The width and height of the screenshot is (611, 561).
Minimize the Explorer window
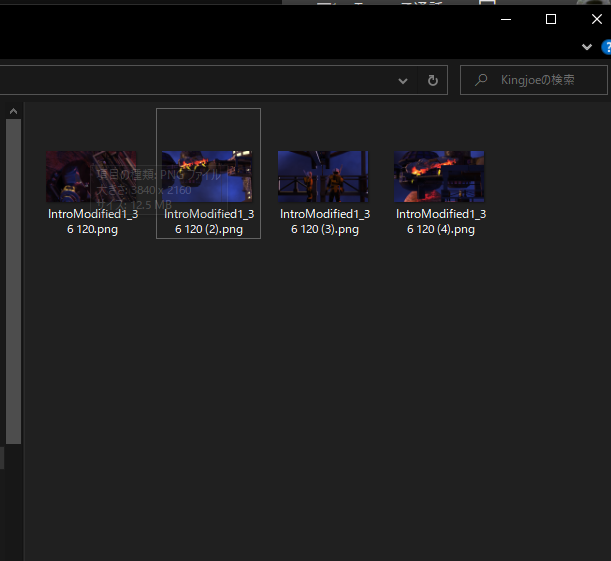506,19
